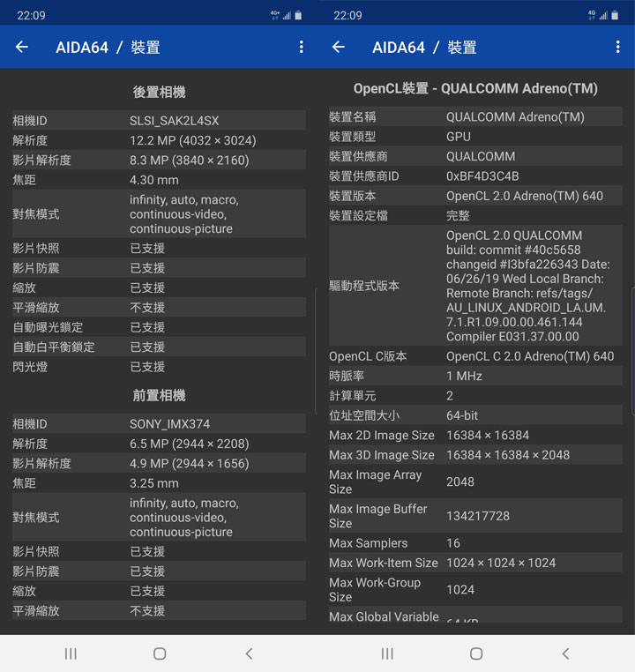The image size is (635, 672).
Task: Tap the 自動曝光鎖定 row
Action: click(159, 327)
